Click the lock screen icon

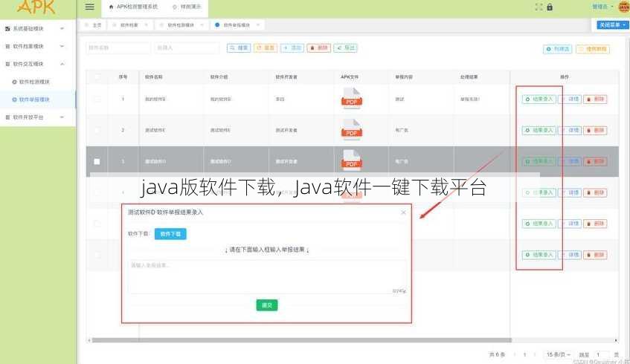[x=550, y=7]
